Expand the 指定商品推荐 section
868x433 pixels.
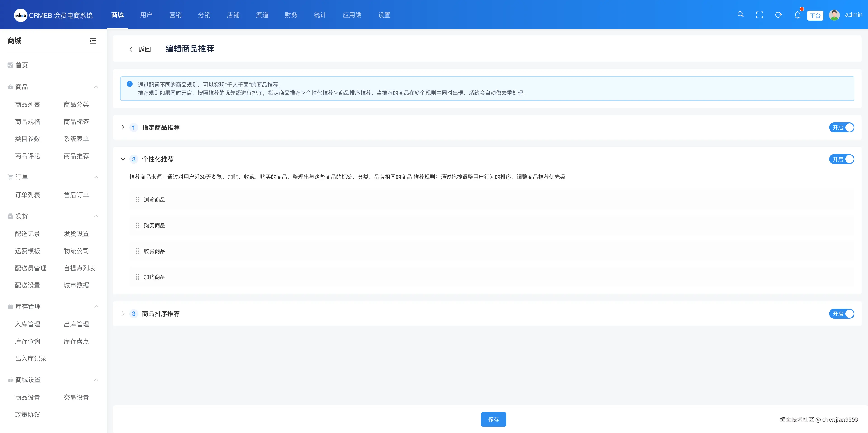point(123,128)
